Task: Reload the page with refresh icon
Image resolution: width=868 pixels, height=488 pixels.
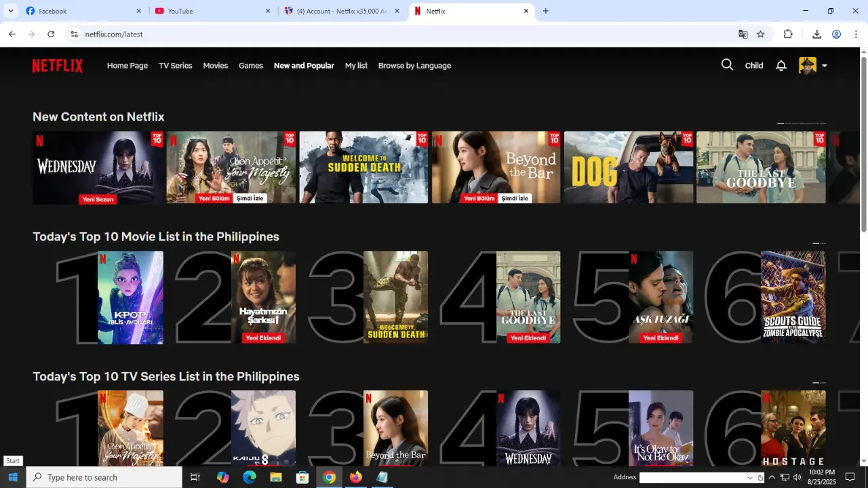Action: click(51, 34)
